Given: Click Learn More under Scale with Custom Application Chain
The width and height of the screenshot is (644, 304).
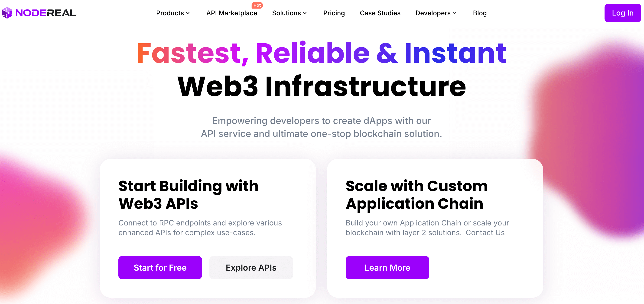Looking at the screenshot, I should (387, 267).
